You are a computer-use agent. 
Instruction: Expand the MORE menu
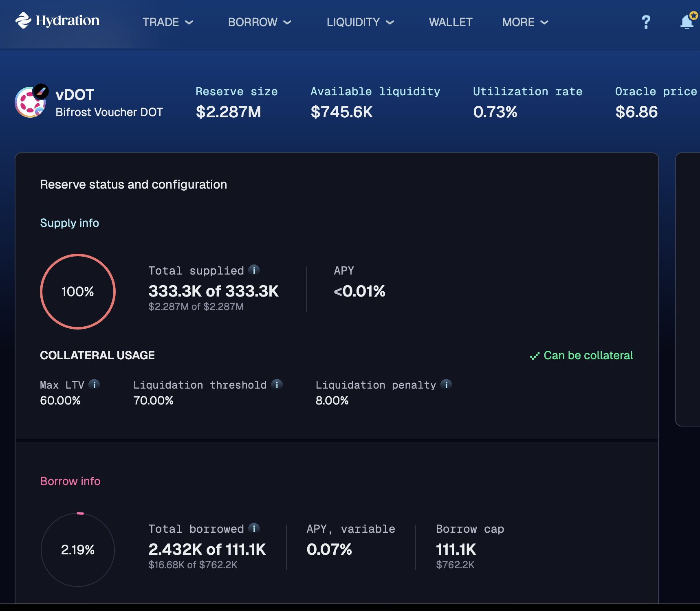tap(525, 22)
